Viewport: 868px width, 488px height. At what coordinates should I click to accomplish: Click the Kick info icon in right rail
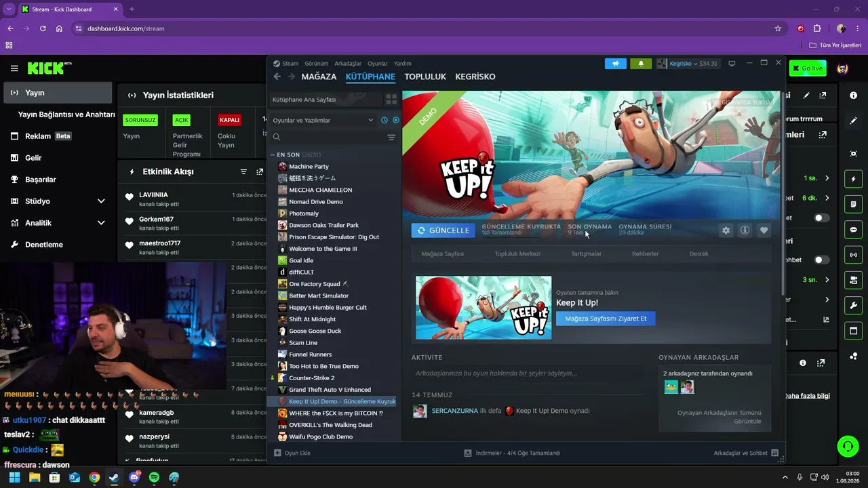coord(853,96)
